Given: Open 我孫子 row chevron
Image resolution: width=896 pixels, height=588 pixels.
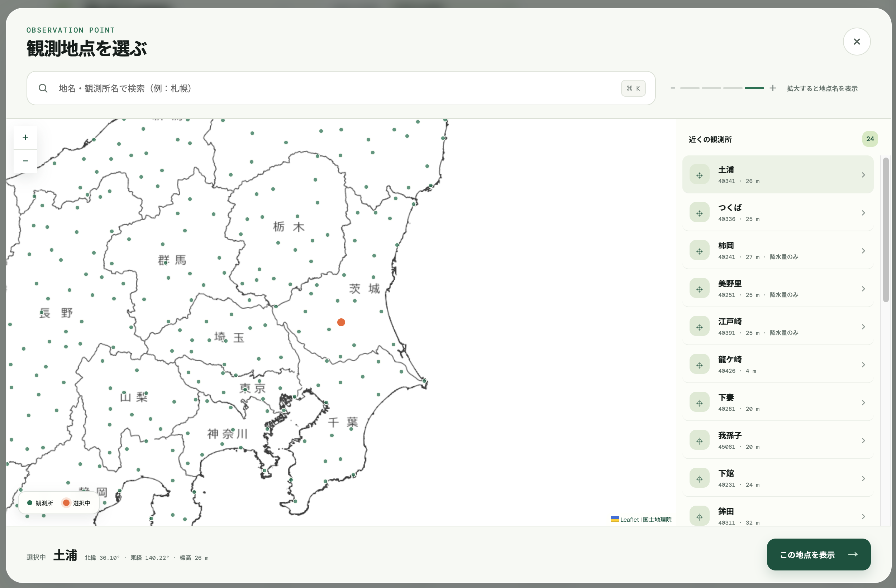Looking at the screenshot, I should (863, 441).
